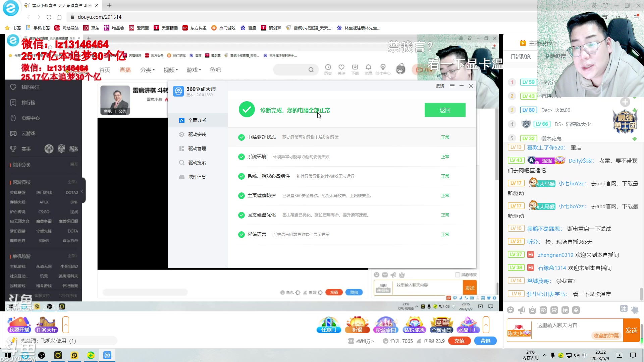This screenshot has width=644, height=362.
Task: Open the fan badge 粉 icon
Action: [543, 310]
